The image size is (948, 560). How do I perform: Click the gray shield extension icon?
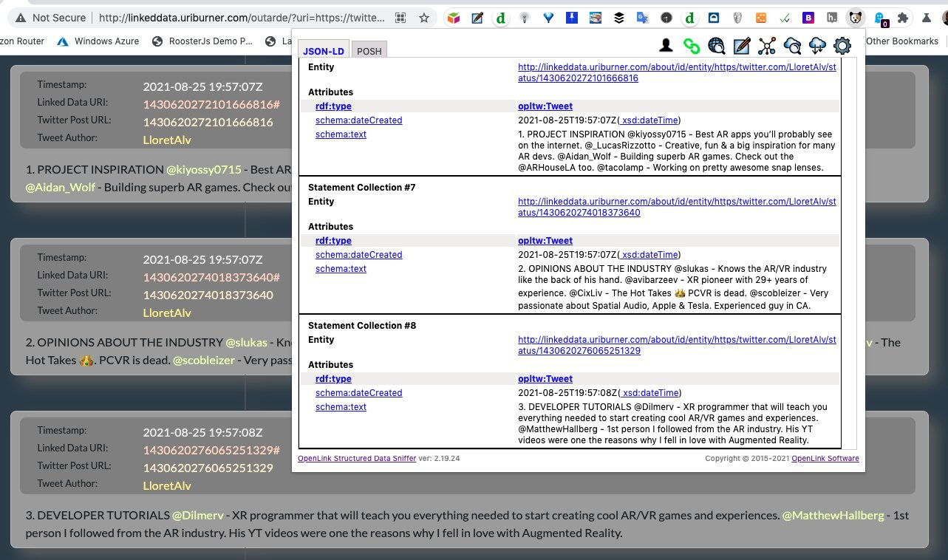click(x=737, y=18)
